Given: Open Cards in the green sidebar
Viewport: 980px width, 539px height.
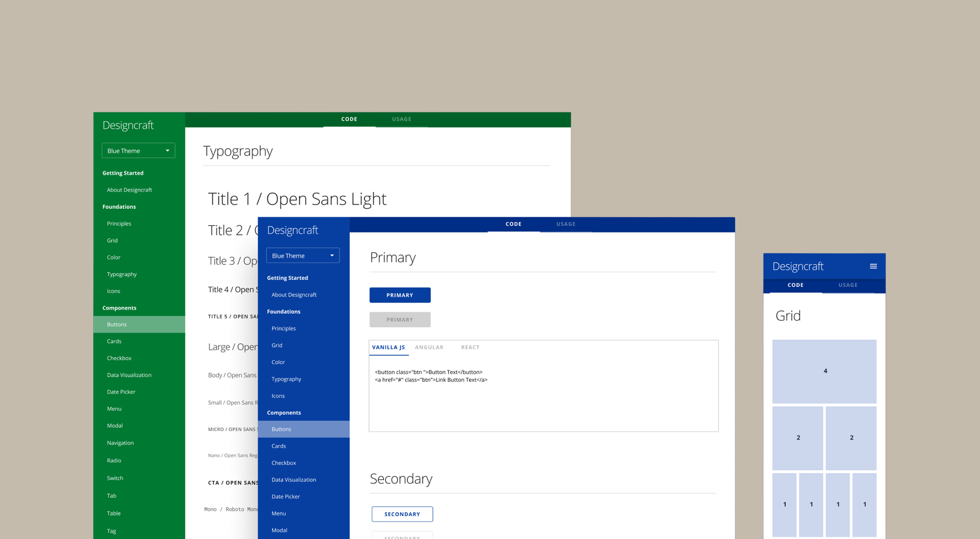Looking at the screenshot, I should pos(114,341).
